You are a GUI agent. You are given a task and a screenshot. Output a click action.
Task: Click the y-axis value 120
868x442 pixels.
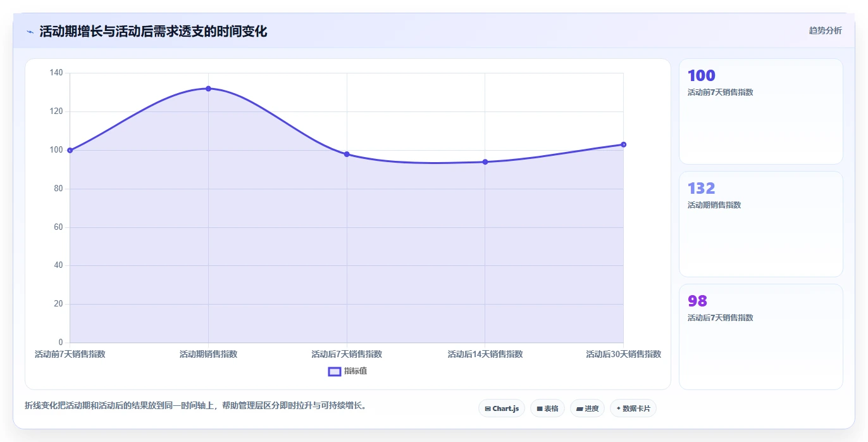56,111
